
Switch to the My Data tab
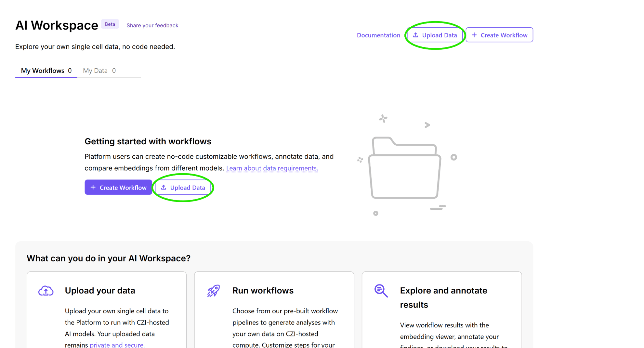click(x=99, y=71)
